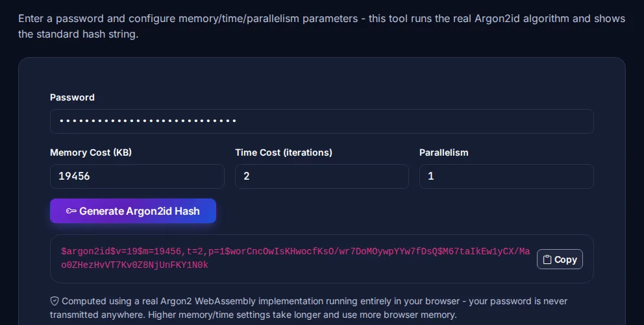Click the 'Time Cost (iterations)' label

click(x=284, y=152)
